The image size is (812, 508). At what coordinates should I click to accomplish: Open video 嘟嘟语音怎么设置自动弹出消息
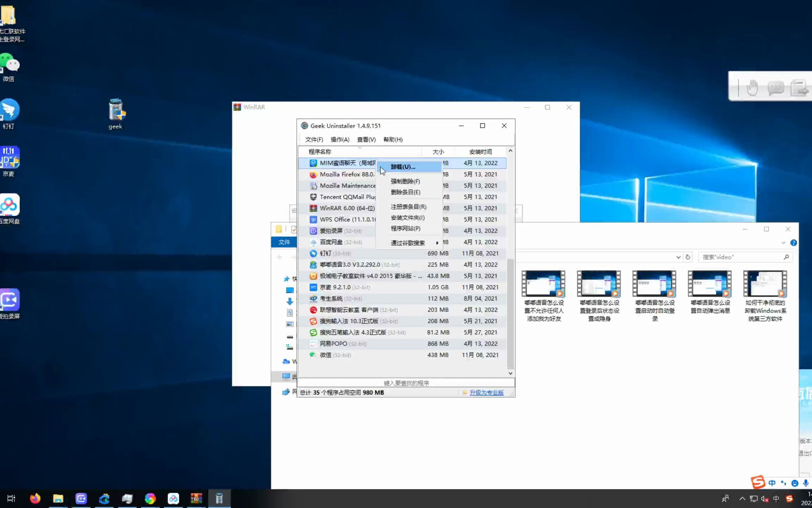pos(710,292)
